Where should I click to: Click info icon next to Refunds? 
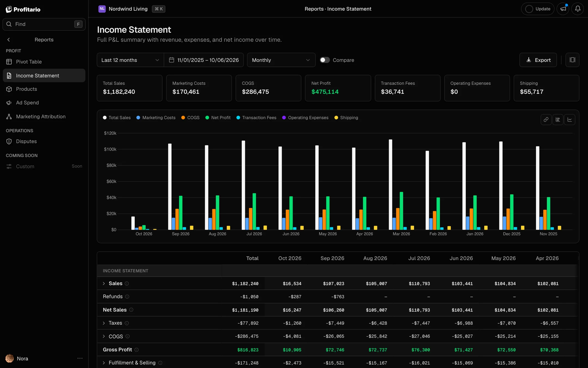[127, 297]
